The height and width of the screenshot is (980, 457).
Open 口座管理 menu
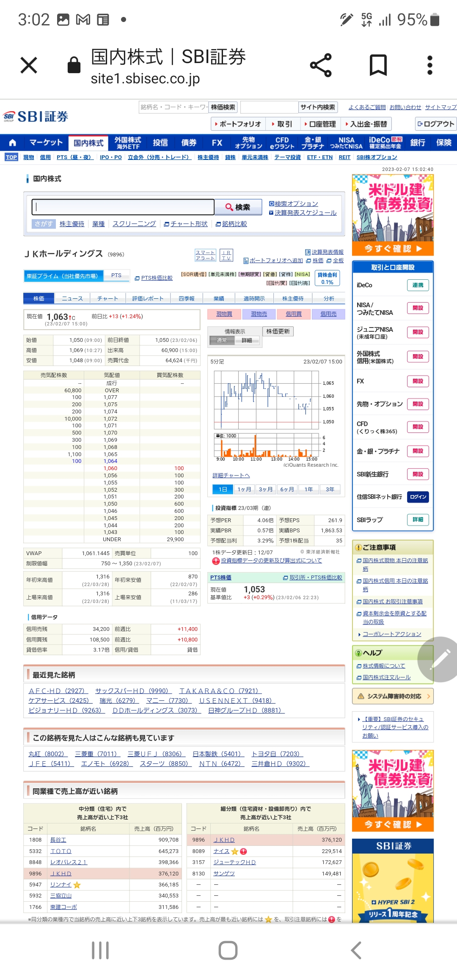(x=320, y=124)
